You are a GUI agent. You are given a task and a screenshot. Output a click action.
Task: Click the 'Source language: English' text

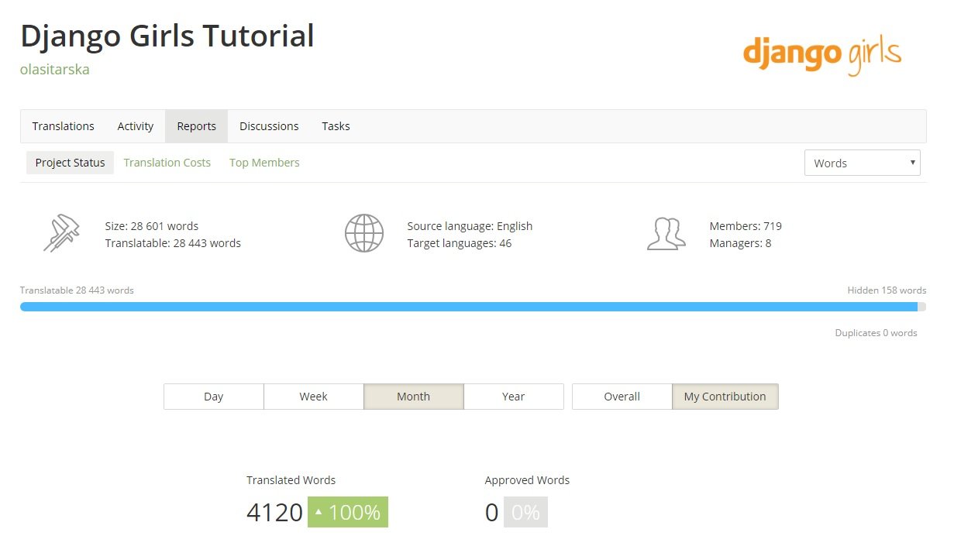click(x=470, y=226)
